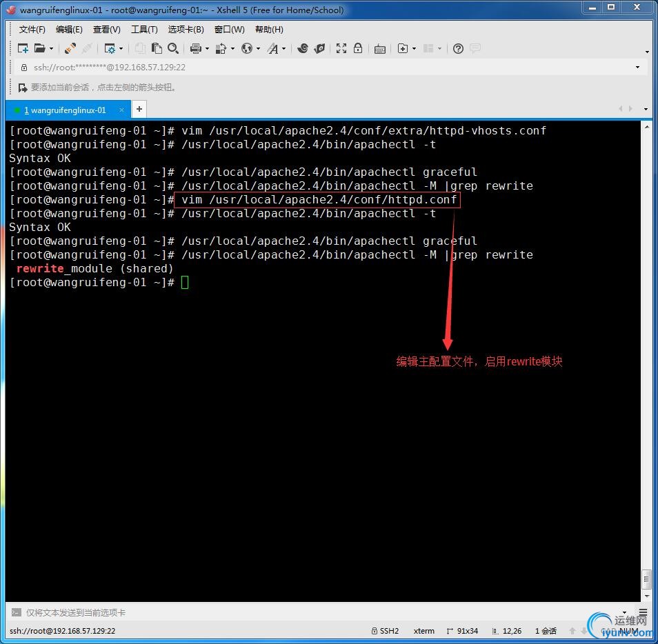Click the add-session arrow icon

tap(22, 88)
